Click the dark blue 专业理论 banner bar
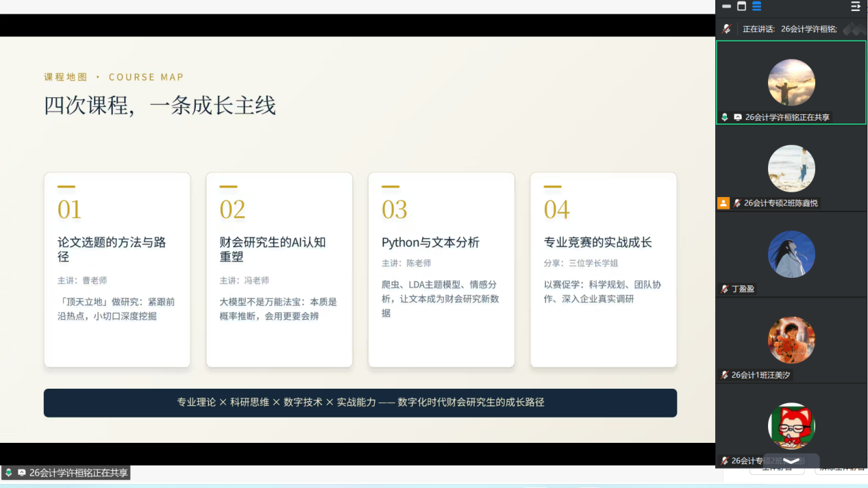868x488 pixels. click(360, 402)
